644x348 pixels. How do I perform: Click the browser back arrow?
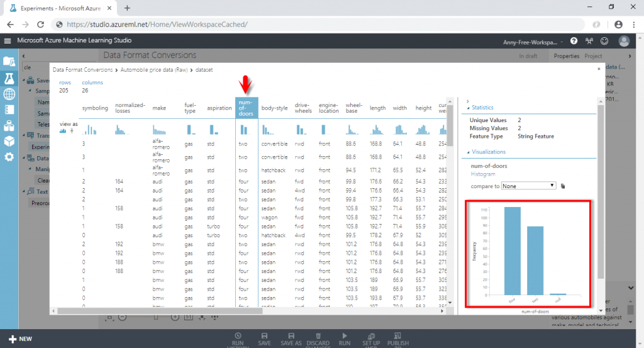coord(10,25)
